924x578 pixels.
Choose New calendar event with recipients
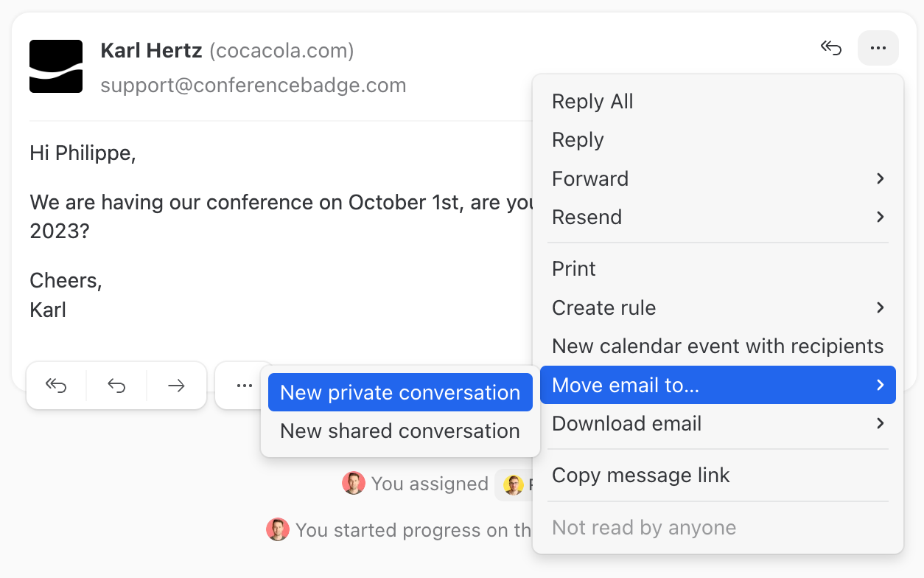pyautogui.click(x=718, y=346)
